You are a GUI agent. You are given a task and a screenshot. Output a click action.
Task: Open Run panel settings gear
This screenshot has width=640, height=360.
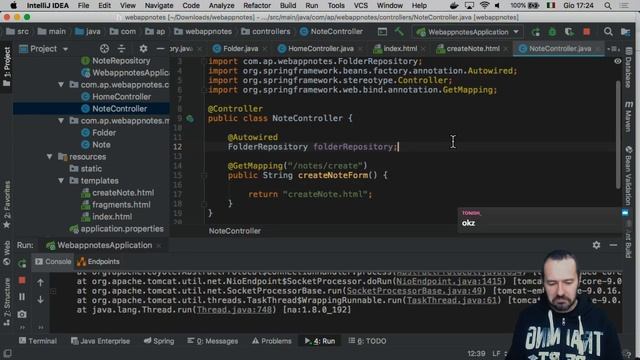[x=596, y=245]
